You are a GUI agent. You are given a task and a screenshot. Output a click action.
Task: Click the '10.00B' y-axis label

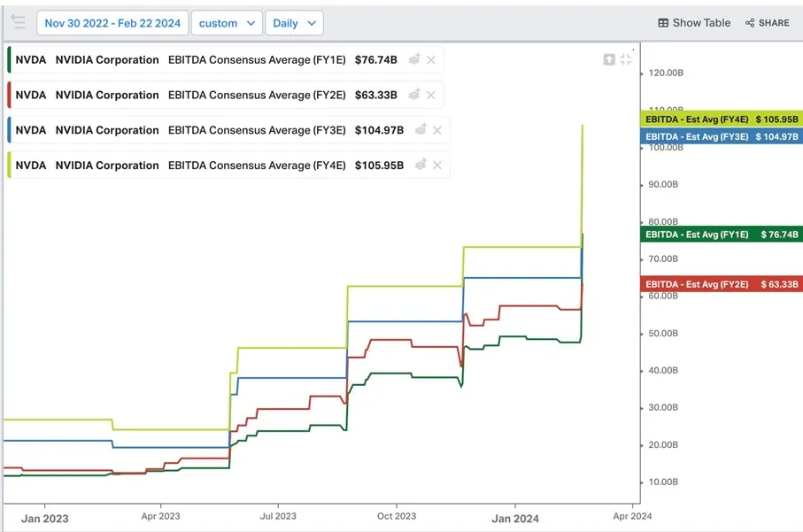(663, 482)
